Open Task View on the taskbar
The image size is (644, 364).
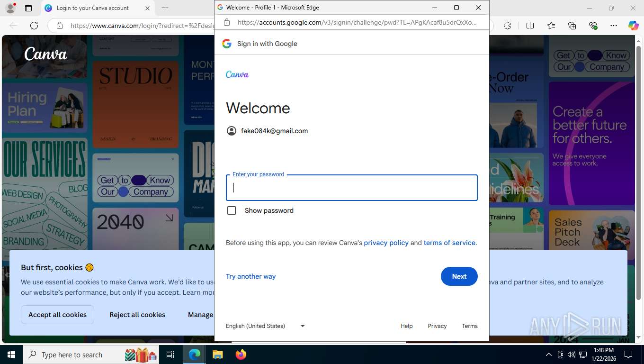click(x=170, y=355)
